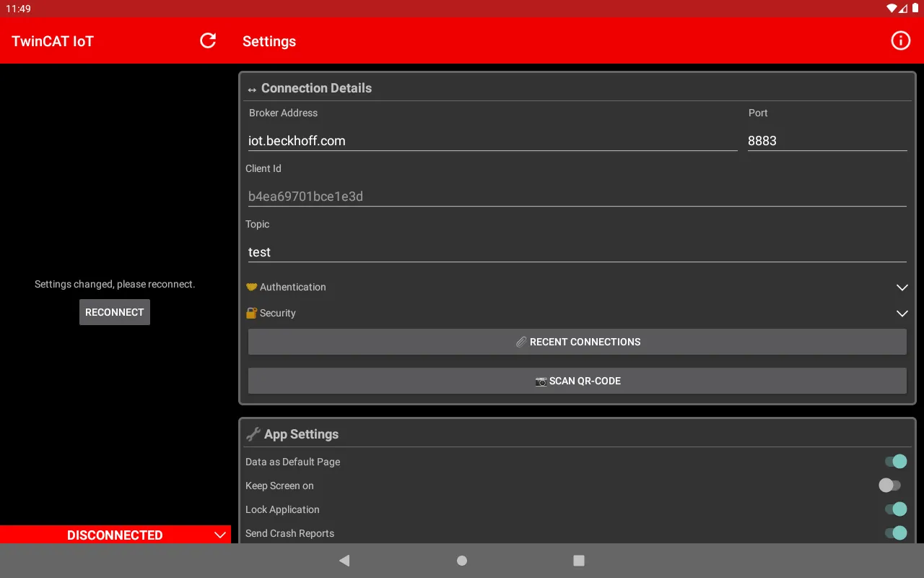Screen dimensions: 924x578
Task: Tap the Data as Default Page label
Action: tap(292, 462)
